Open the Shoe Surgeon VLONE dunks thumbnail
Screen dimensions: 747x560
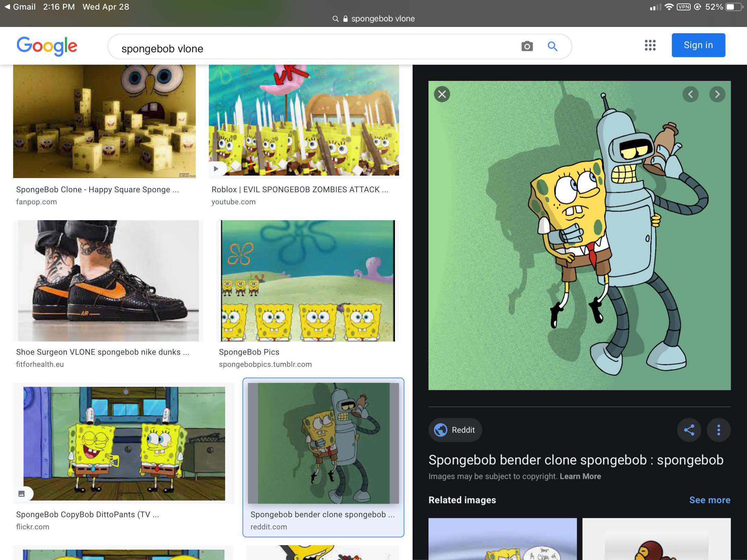point(108,281)
